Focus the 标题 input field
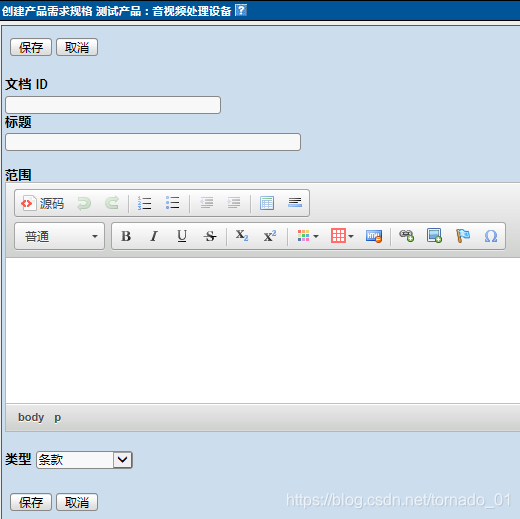 tap(153, 142)
